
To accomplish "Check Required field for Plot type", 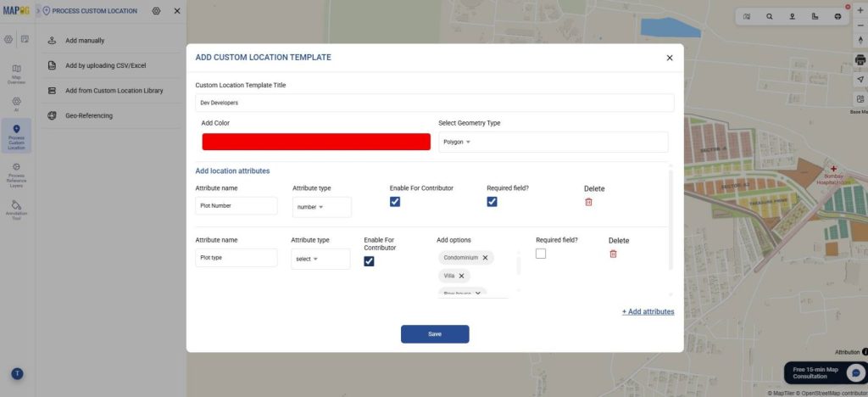I will coord(541,254).
